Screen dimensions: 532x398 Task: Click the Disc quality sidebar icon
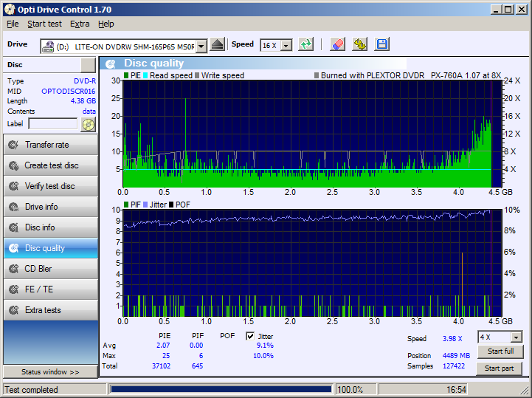coord(13,248)
